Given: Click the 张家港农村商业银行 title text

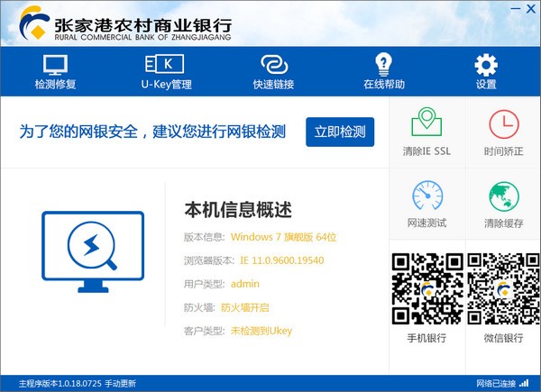Looking at the screenshot, I should [x=142, y=25].
